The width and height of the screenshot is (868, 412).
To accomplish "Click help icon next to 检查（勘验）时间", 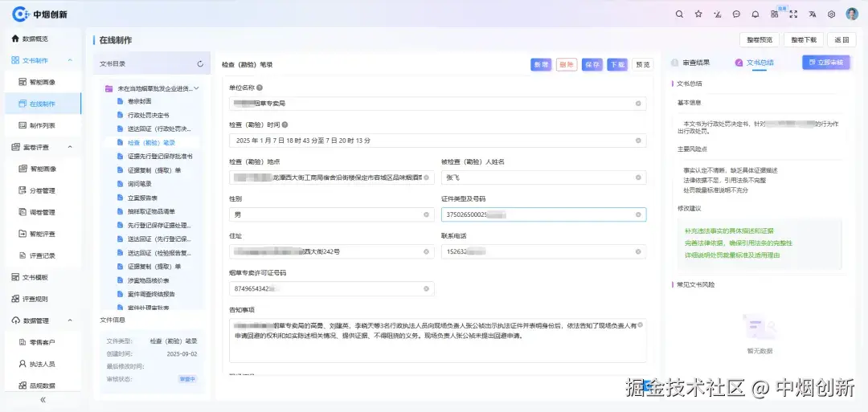I will point(285,125).
